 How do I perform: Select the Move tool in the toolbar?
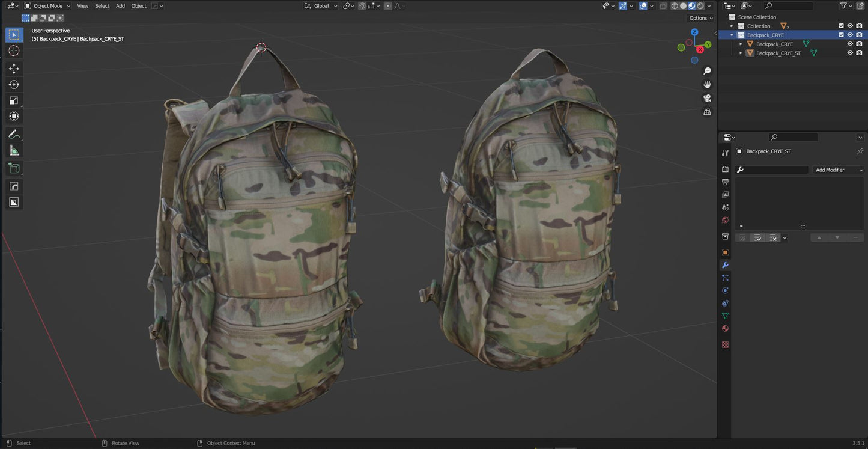coord(14,69)
